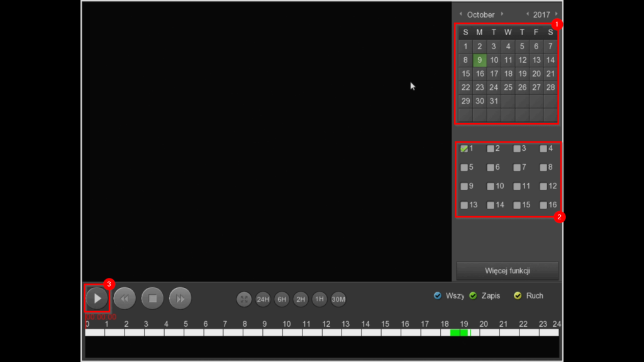Tick the channel 16 checkbox
644x362 pixels.
click(x=543, y=205)
